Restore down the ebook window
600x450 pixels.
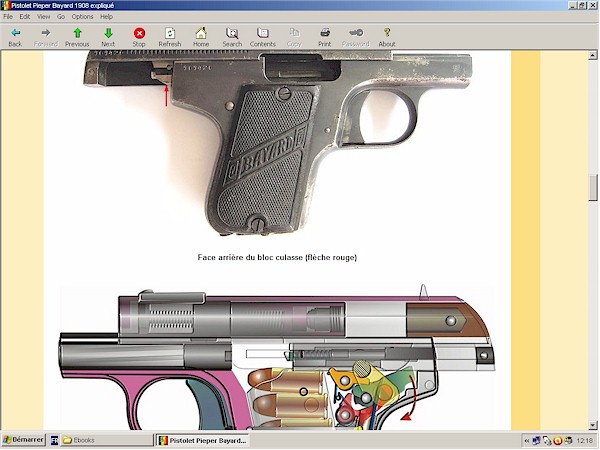[582, 5]
